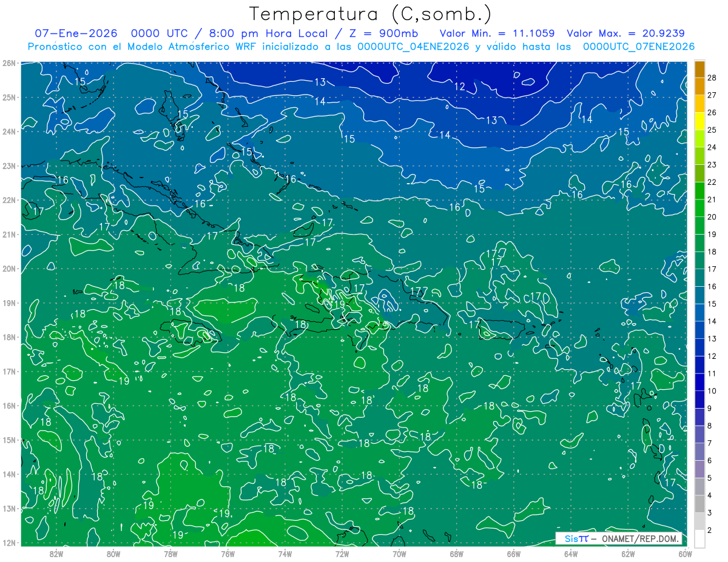Click the 78W longitude axis label
The image size is (728, 562).
[x=170, y=554]
